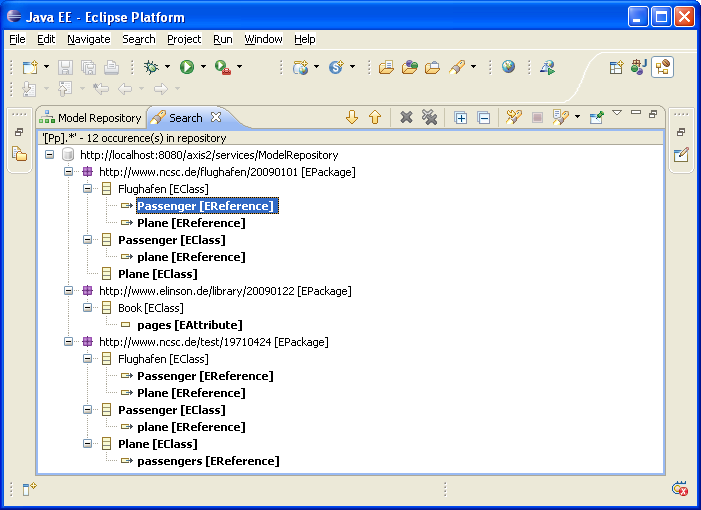Click Expand All plus icon
The width and height of the screenshot is (701, 510).
[460, 118]
